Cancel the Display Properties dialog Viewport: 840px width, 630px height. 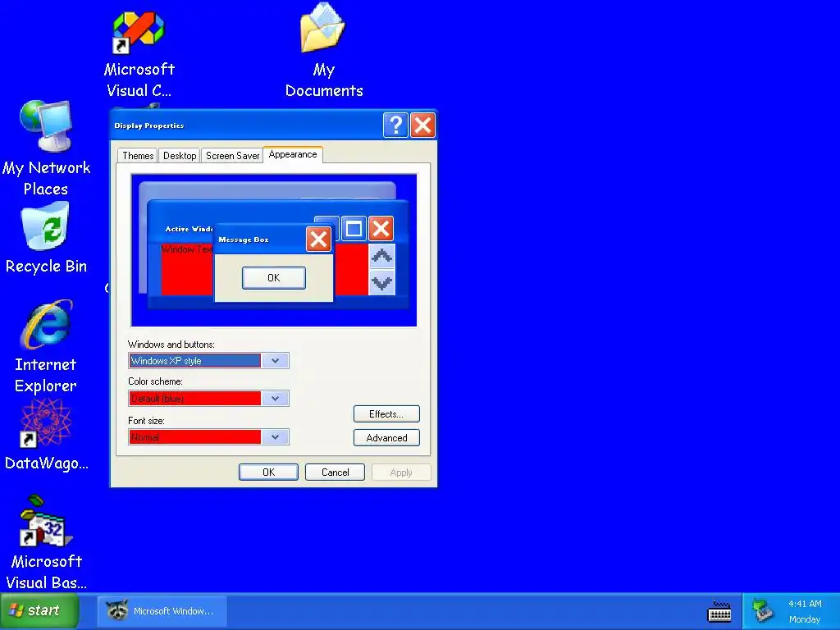[335, 472]
